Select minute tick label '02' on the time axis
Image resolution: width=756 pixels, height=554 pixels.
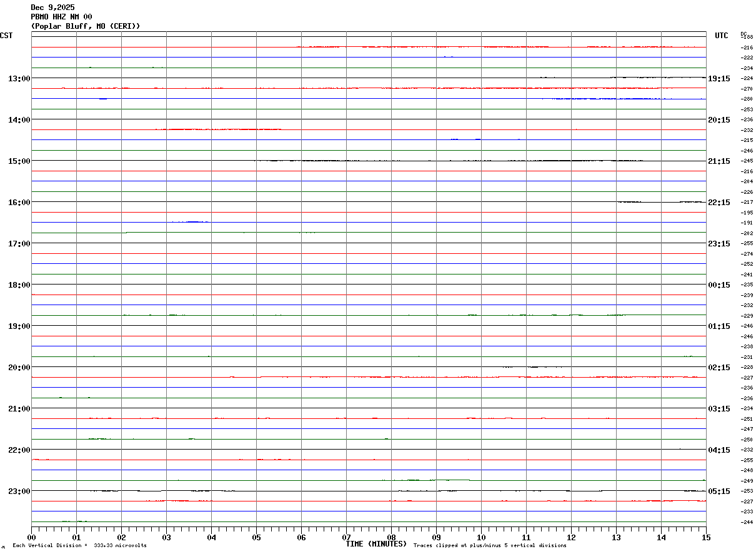coord(121,538)
